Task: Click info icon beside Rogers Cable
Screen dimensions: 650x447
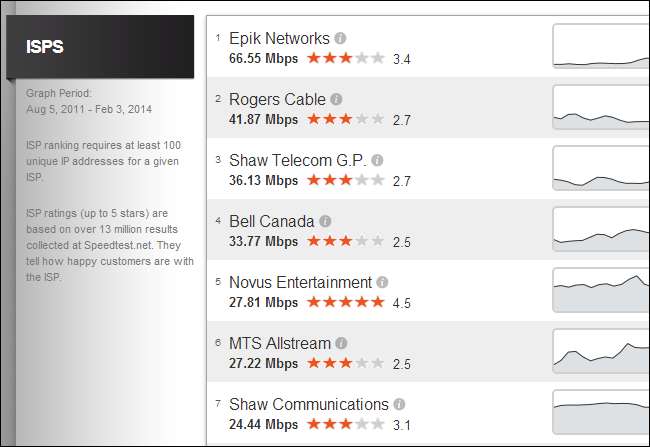Action: 336,99
